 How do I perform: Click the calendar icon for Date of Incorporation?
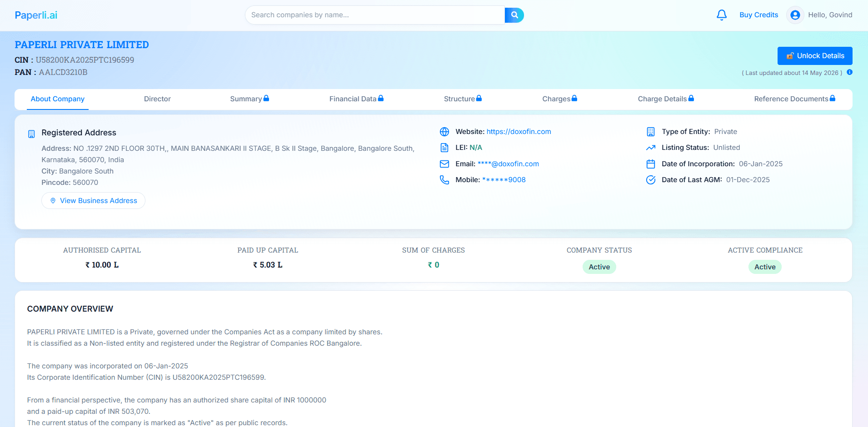point(651,164)
